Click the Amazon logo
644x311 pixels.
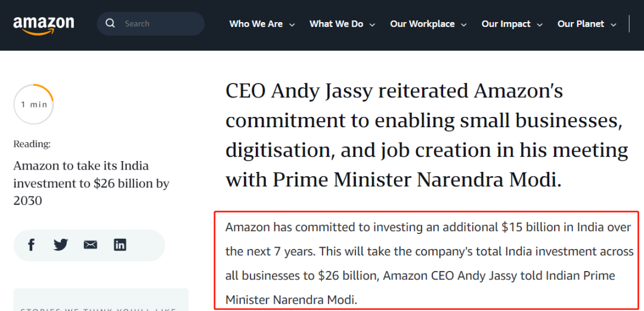(44, 24)
